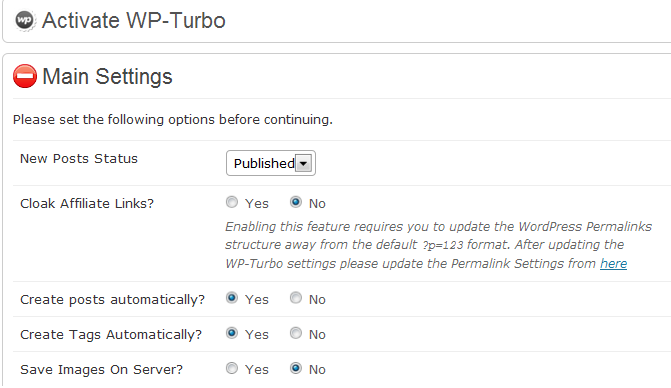671x388 pixels.
Task: Click the Create posts automatically? label
Action: point(113,300)
